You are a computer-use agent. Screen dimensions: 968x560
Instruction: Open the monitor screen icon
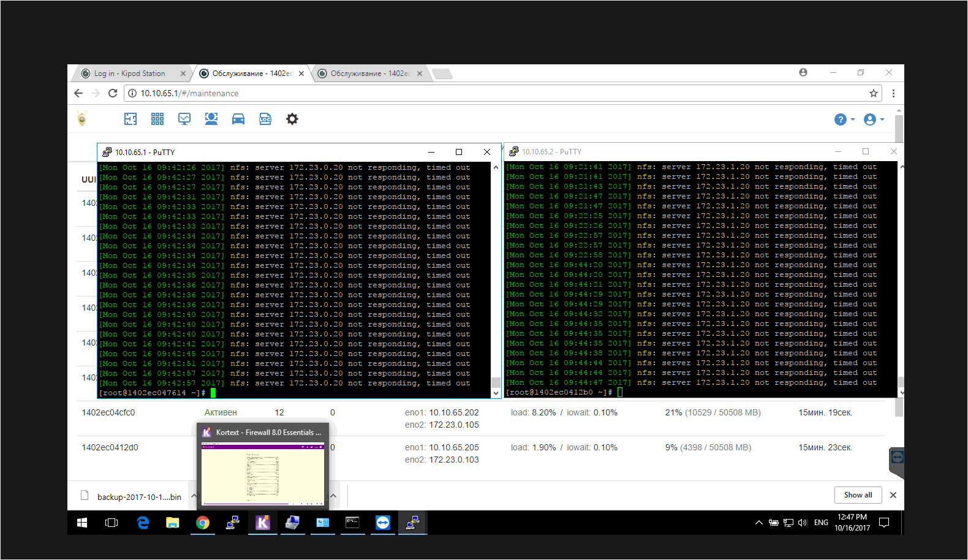(184, 119)
